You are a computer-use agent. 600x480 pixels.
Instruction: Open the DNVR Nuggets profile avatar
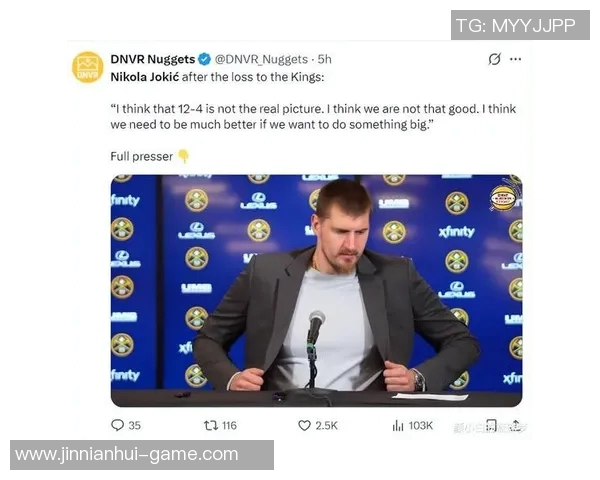pyautogui.click(x=88, y=67)
